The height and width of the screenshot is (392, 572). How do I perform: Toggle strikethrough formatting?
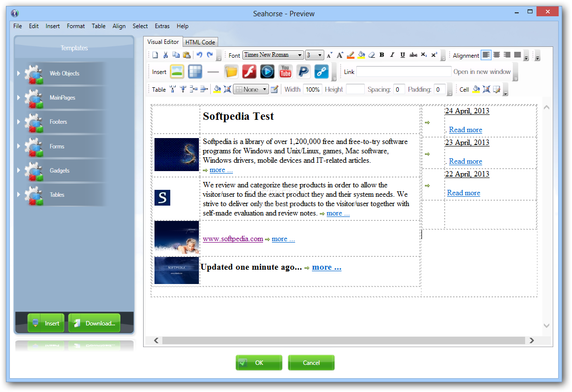point(413,55)
